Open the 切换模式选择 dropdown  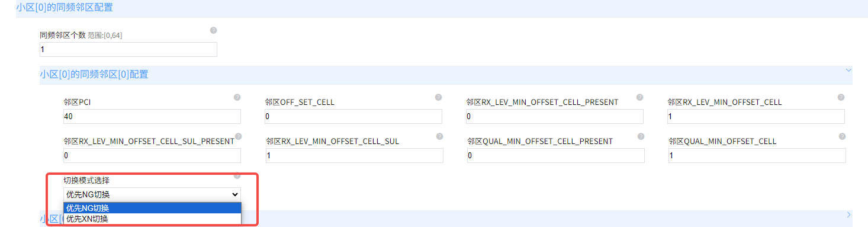tap(152, 194)
